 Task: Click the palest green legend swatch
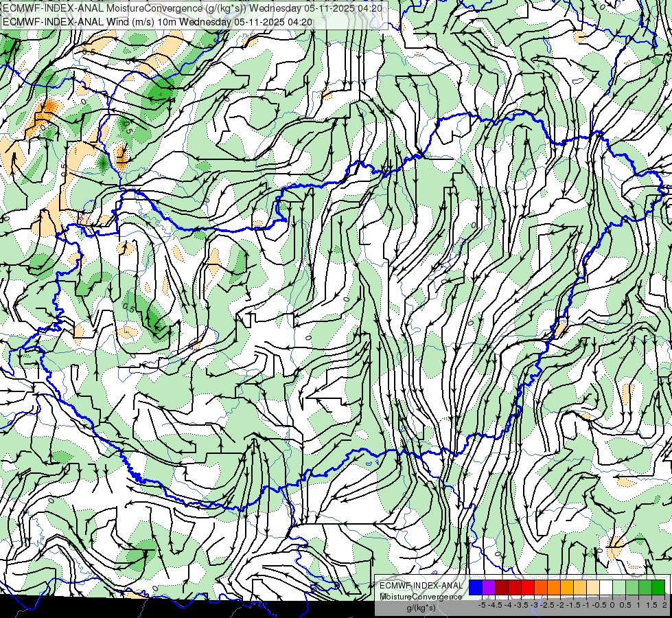coord(619,587)
